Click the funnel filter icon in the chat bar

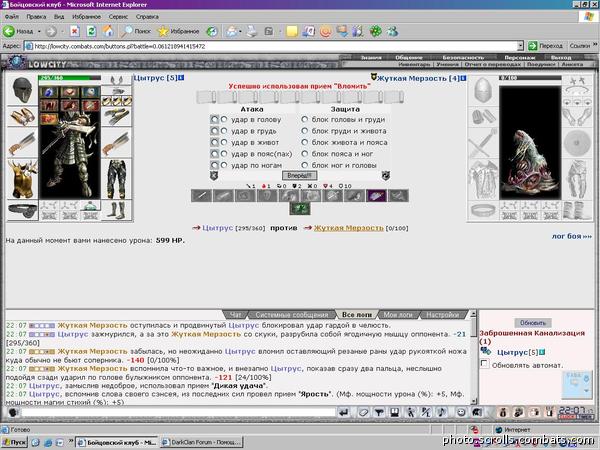(379, 412)
